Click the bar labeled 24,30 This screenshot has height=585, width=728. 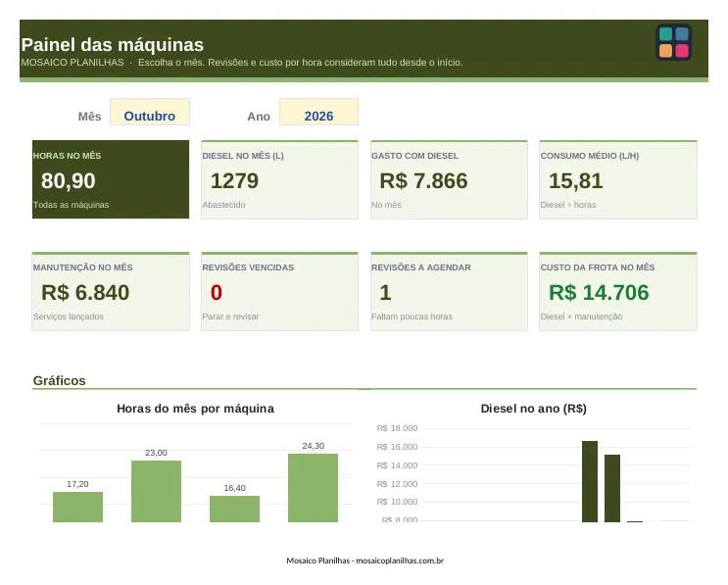point(313,488)
